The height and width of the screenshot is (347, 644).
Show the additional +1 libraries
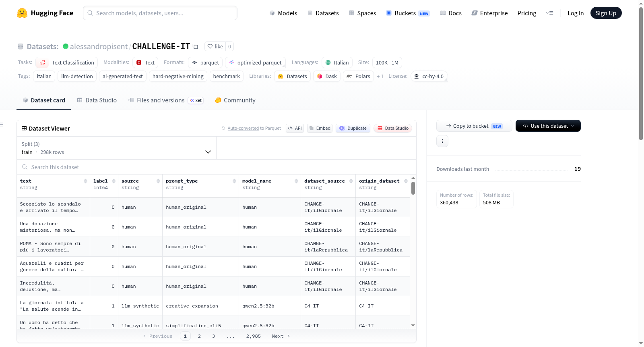(x=380, y=77)
